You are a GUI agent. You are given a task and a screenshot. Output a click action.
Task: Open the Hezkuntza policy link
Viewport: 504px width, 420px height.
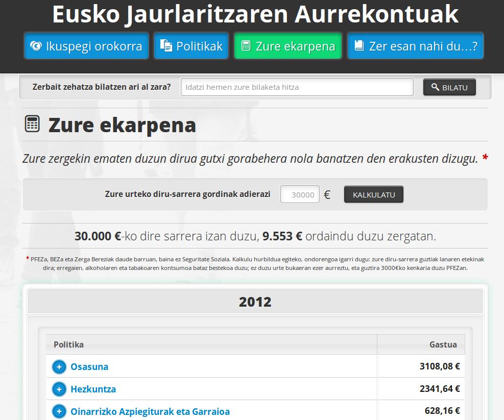(x=93, y=389)
